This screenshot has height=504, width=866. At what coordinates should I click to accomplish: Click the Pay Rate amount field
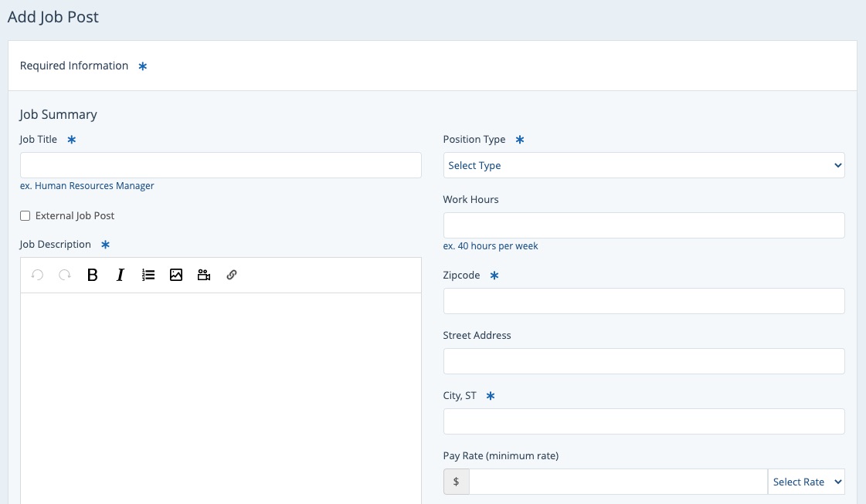pyautogui.click(x=617, y=482)
